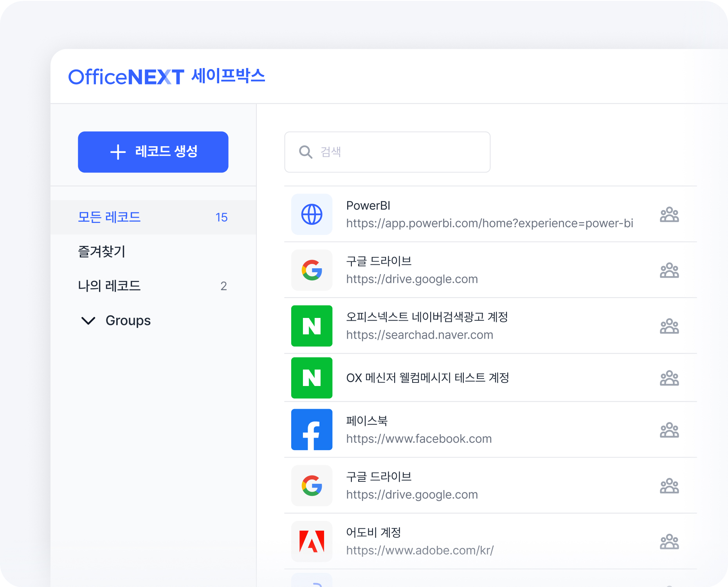Click the app.powerbi.com URL text

[490, 223]
